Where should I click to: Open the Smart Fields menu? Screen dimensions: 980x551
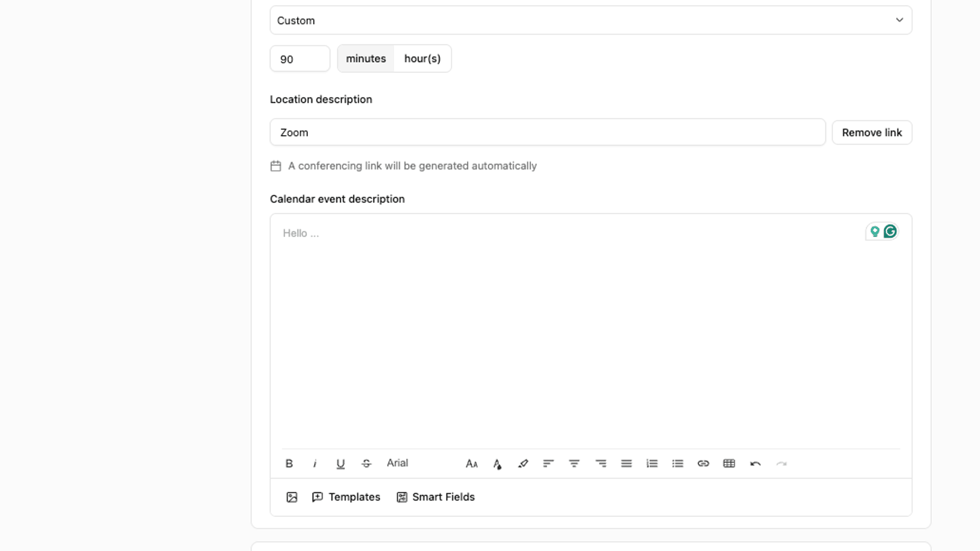click(435, 497)
